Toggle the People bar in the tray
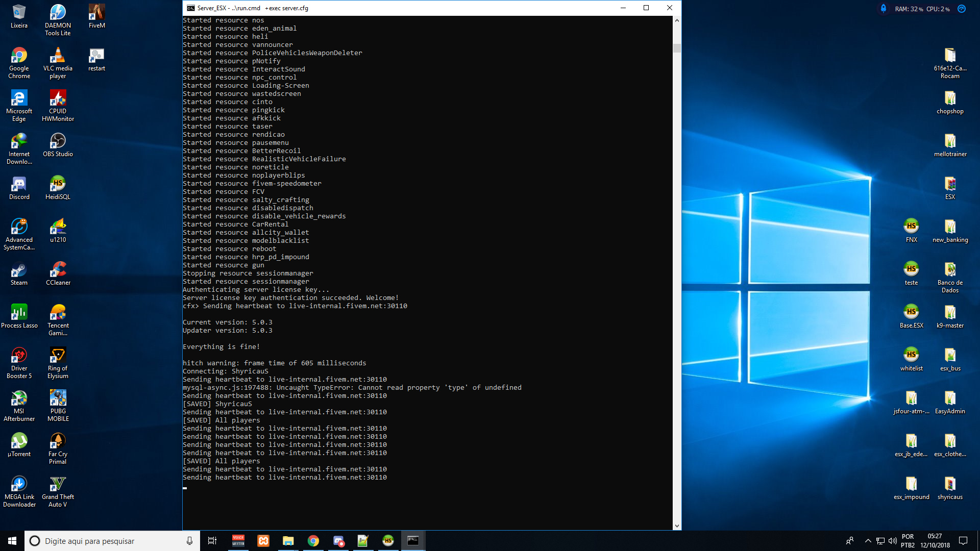Image resolution: width=980 pixels, height=551 pixels. point(850,540)
